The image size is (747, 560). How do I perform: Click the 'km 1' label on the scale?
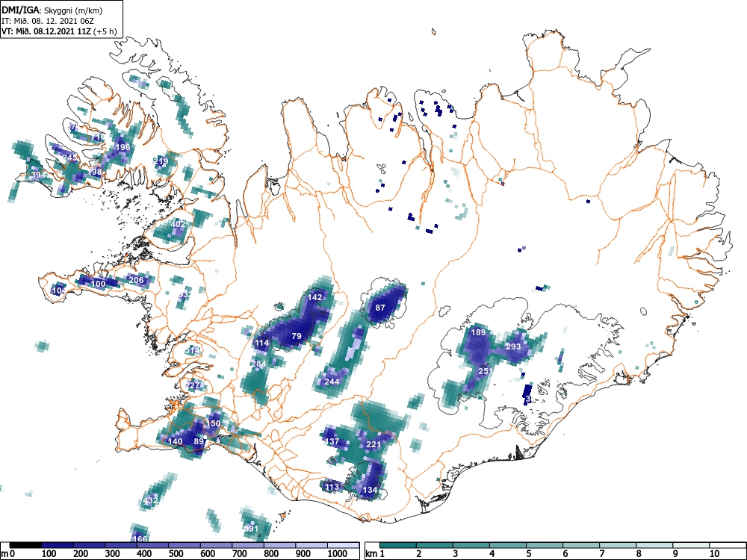pos(376,554)
